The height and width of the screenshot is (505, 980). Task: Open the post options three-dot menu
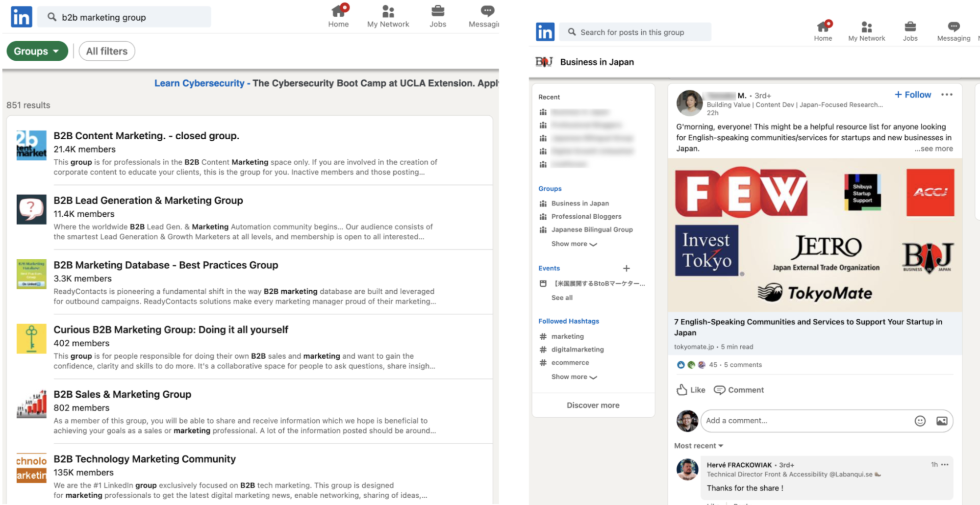tap(947, 95)
